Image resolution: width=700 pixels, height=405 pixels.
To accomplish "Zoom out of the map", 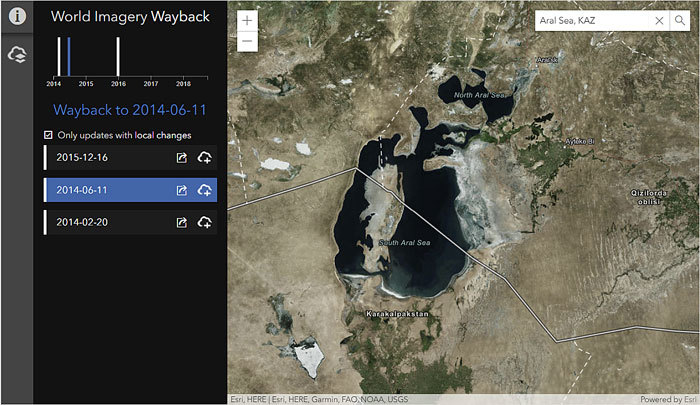I will point(247,42).
